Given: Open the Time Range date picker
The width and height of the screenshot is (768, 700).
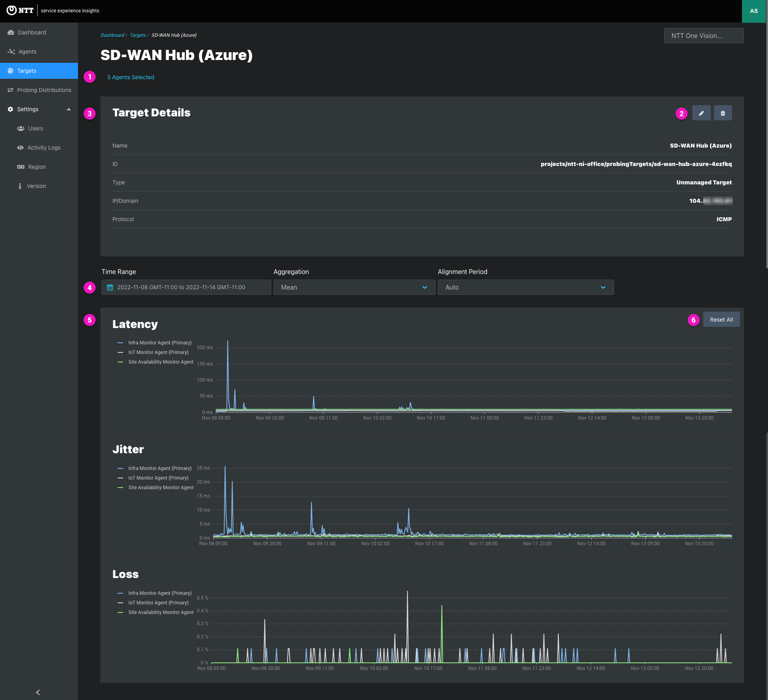Looking at the screenshot, I should pyautogui.click(x=186, y=287).
